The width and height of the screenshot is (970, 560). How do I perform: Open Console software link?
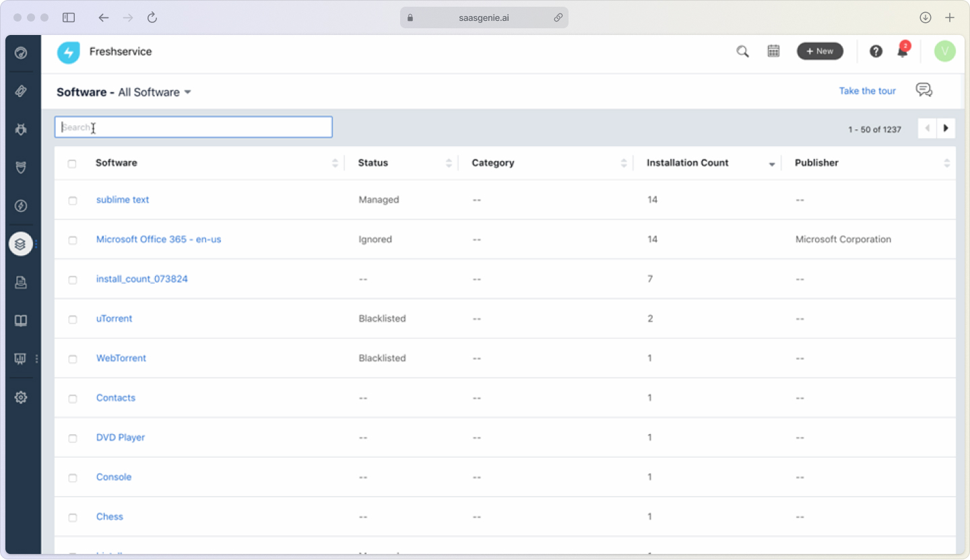click(x=114, y=477)
